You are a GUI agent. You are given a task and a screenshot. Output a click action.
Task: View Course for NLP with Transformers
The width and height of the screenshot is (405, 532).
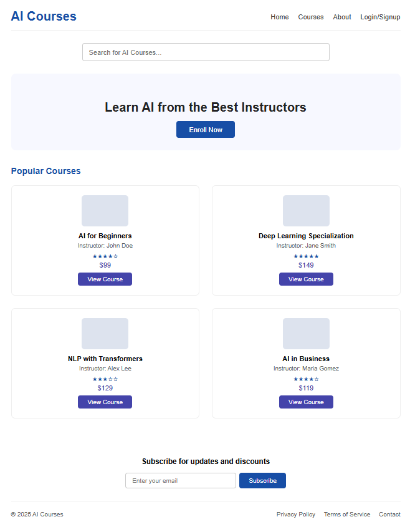coord(105,402)
